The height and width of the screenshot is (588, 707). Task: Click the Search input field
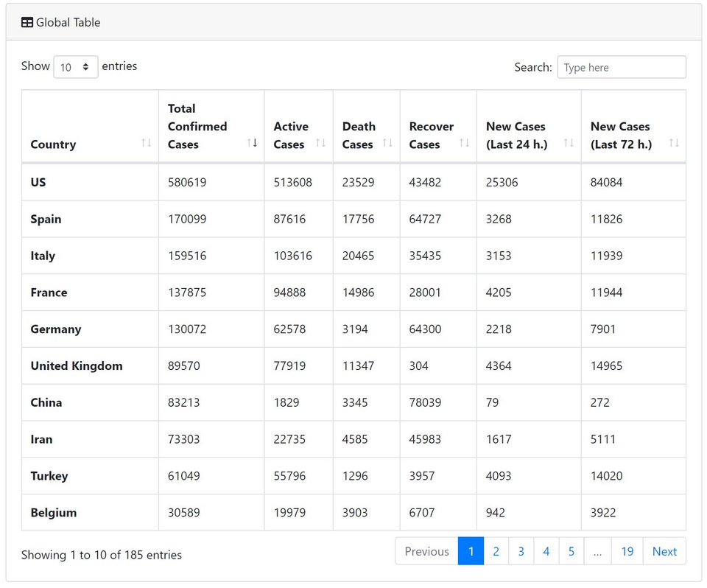(x=621, y=67)
